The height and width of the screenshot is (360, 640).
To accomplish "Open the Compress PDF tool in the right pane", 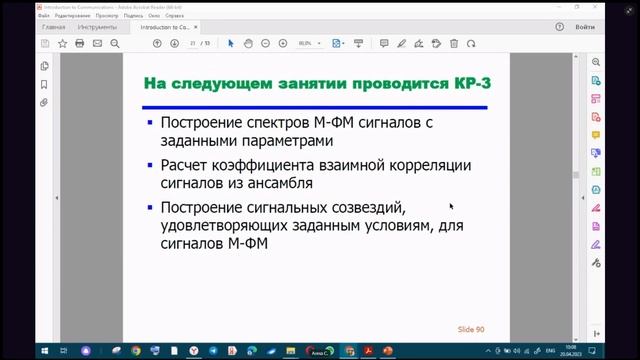I will pyautogui.click(x=596, y=226).
